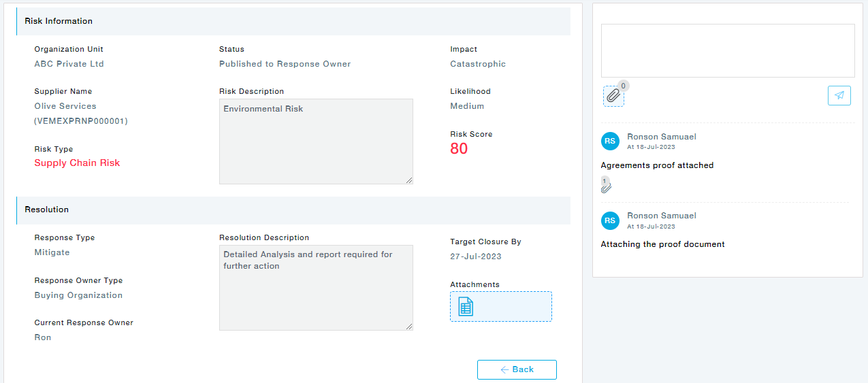Click RS avatar beside 'Attaching the proof document' comment
The image size is (868, 383).
[610, 220]
